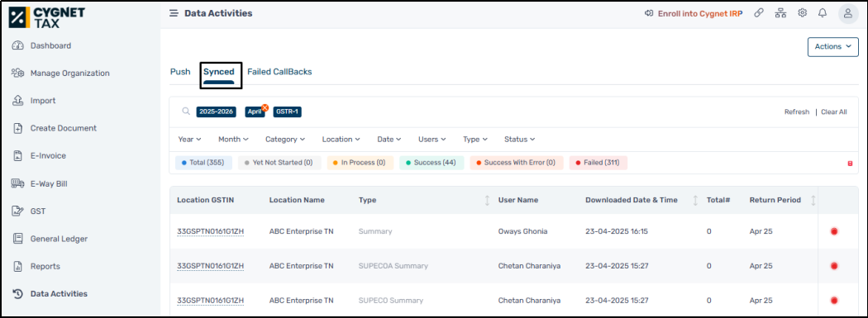The width and height of the screenshot is (868, 318).
Task: Click the Cygnet Tax logo
Action: point(46,17)
